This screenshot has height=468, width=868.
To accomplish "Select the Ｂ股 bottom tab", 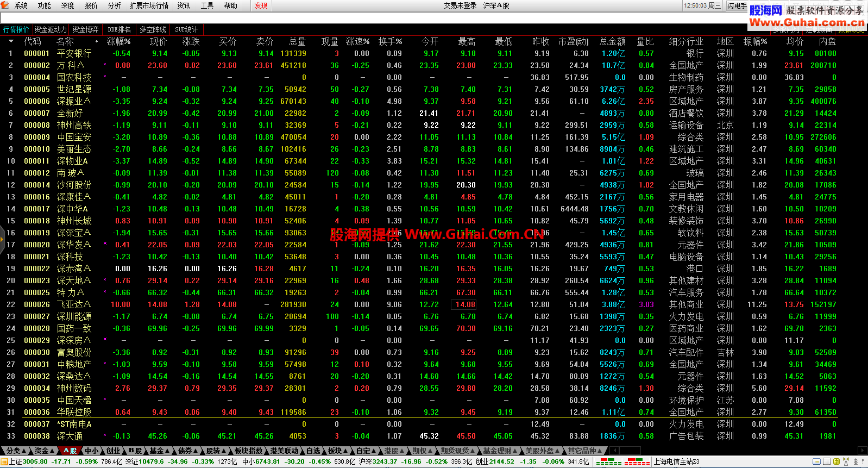I will (x=135, y=451).
